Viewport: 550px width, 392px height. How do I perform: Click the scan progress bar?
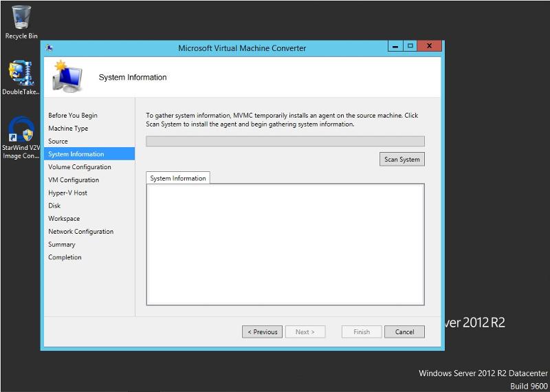pos(285,141)
